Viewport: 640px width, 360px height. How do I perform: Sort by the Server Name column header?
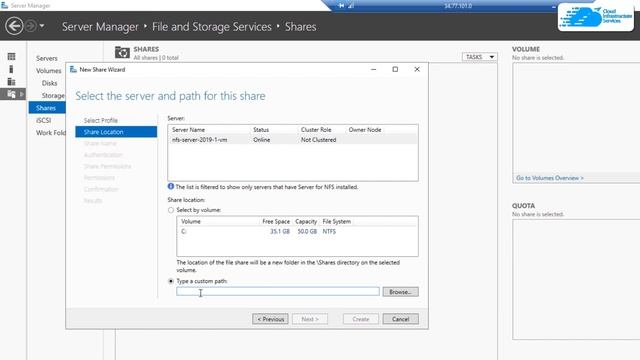[x=188, y=129]
